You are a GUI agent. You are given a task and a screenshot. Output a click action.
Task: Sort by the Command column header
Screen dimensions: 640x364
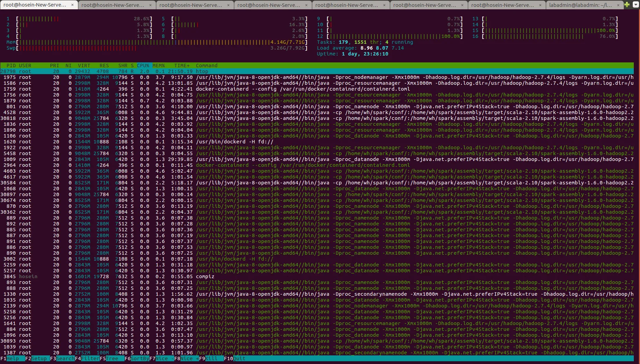tap(207, 65)
